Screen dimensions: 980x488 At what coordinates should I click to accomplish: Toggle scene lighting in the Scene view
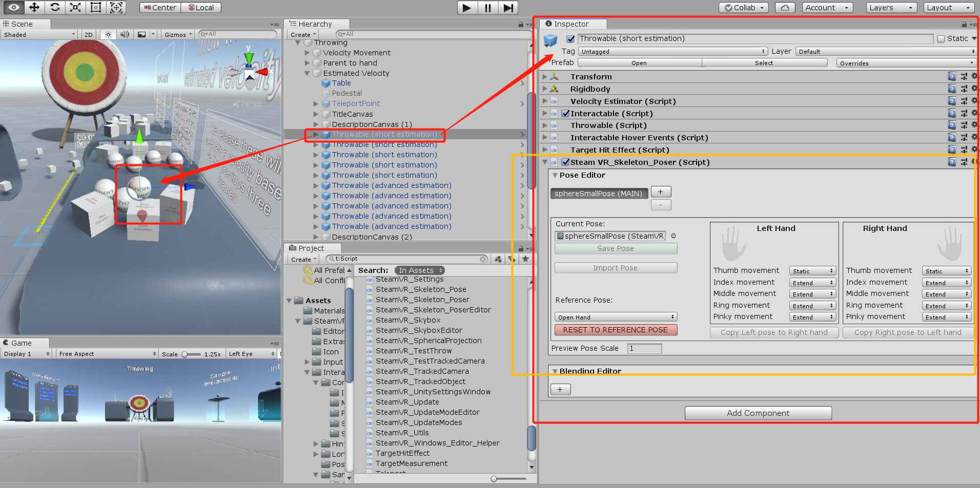(108, 34)
